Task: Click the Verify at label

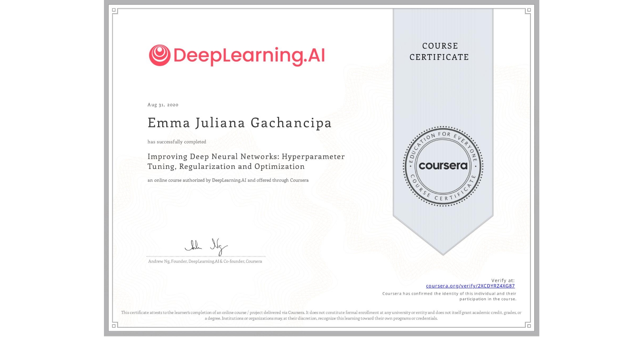Action: (503, 280)
